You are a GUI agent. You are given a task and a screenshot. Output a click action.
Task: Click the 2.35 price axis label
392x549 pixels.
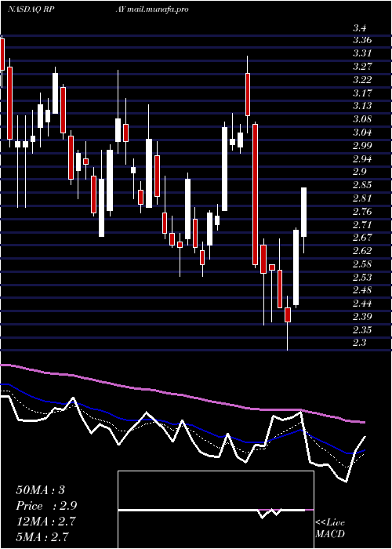[x=362, y=330]
